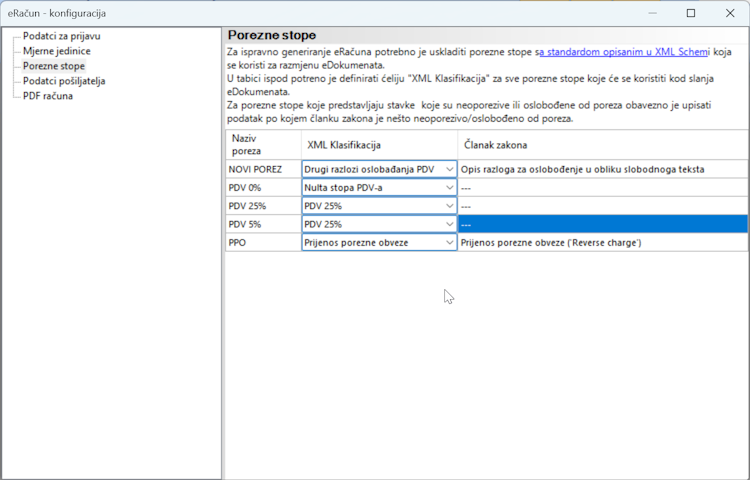
Task: Open the 'Mjerne jedinice' tree item
Action: click(x=57, y=51)
